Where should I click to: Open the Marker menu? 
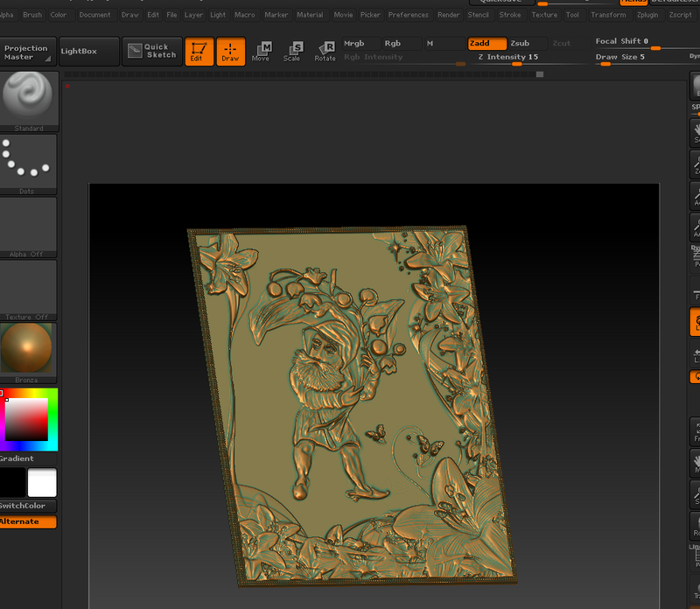pos(276,15)
